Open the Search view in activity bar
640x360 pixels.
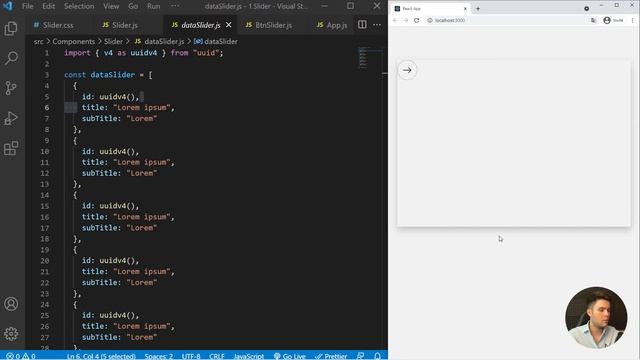point(11,58)
